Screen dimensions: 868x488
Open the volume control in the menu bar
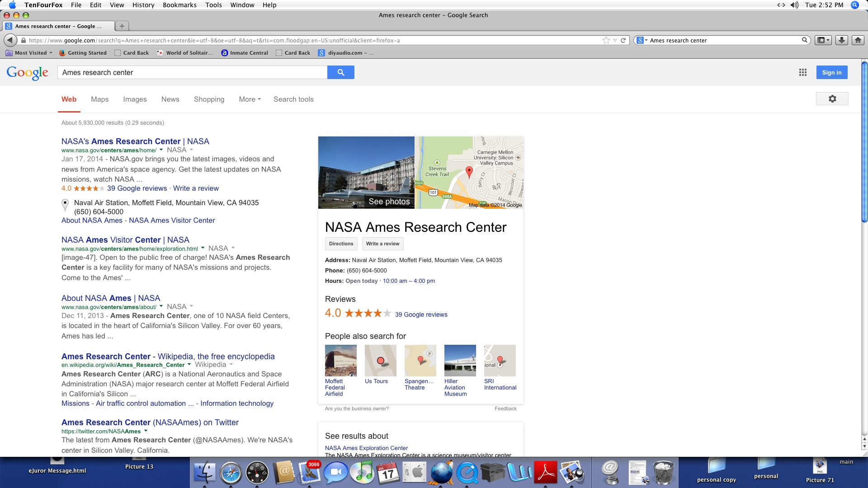tap(794, 5)
